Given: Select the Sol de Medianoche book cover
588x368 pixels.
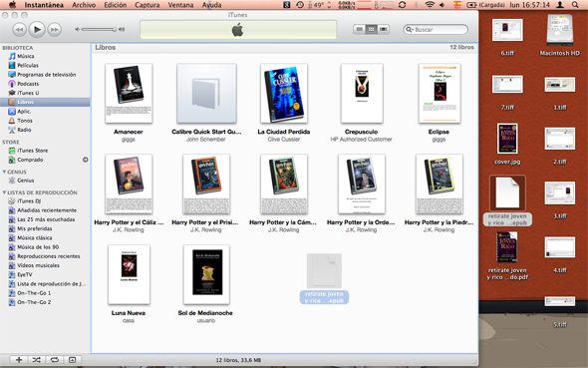Looking at the screenshot, I should coord(206,274).
